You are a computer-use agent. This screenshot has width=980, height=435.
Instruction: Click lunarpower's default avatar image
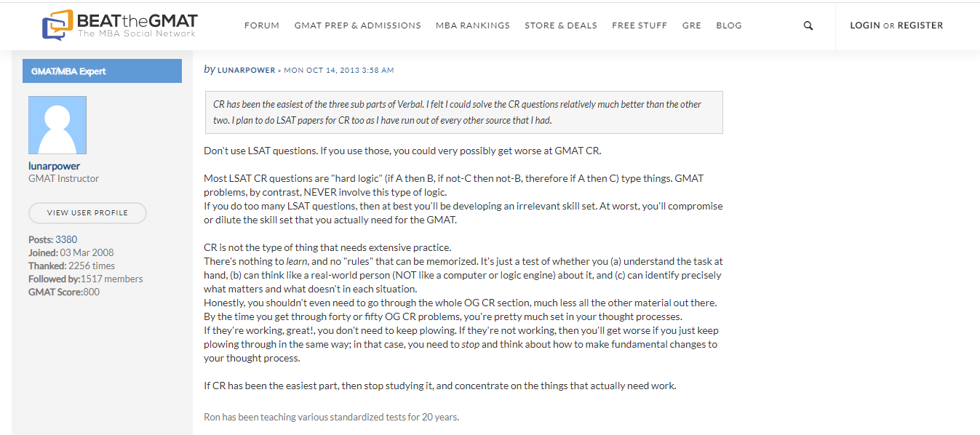pos(57,125)
